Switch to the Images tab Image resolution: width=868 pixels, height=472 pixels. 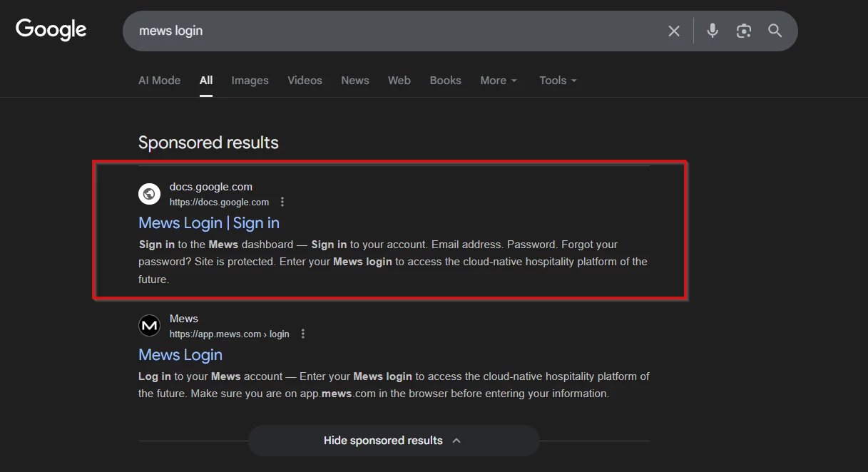pos(250,81)
